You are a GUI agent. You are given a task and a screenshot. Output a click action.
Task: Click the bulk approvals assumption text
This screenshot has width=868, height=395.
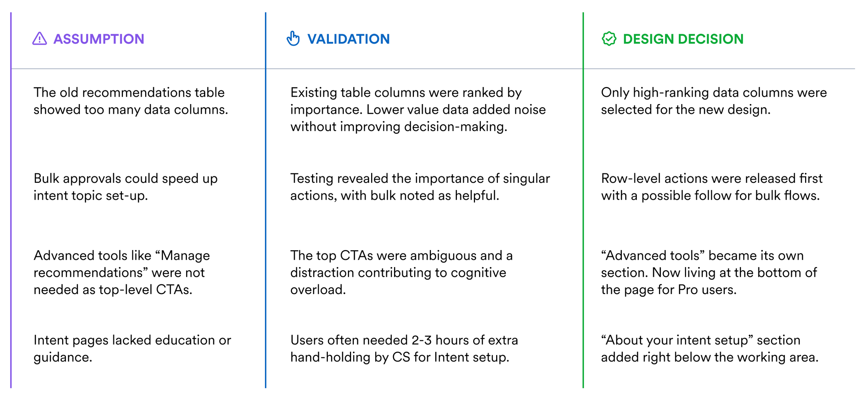pos(125,187)
